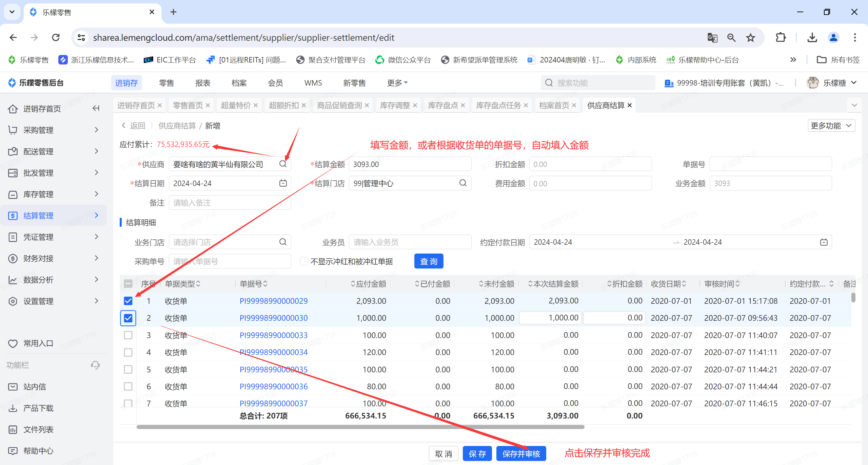Enable 不显示冲红和被冲红单据 checkbox

(304, 261)
